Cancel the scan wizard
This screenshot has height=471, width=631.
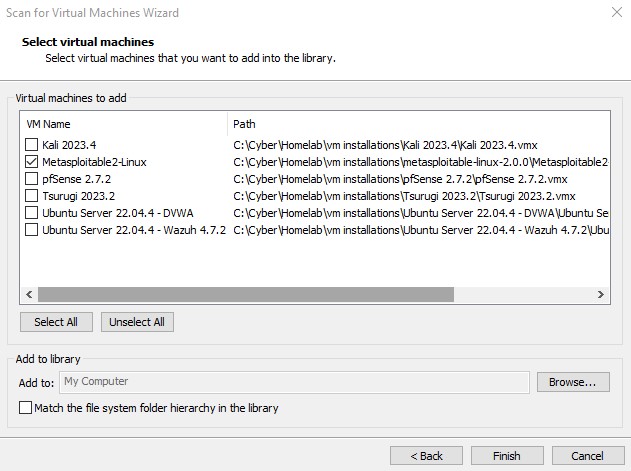point(587,455)
